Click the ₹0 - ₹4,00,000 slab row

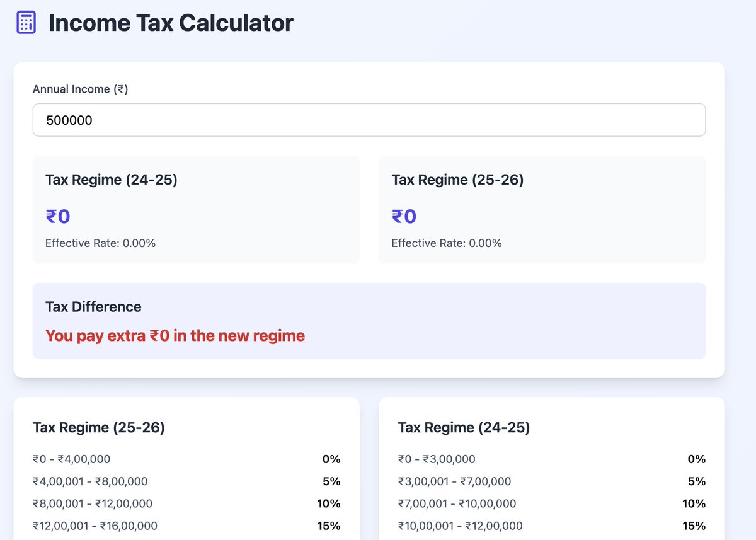tap(186, 459)
